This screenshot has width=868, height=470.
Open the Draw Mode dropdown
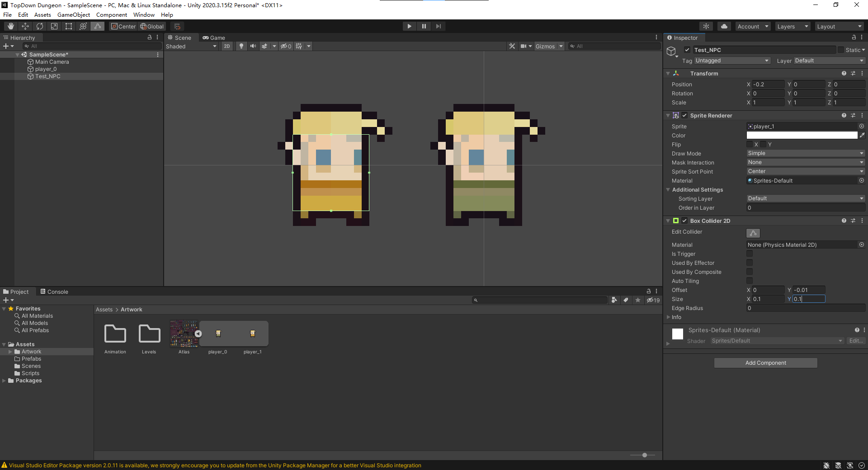(805, 153)
